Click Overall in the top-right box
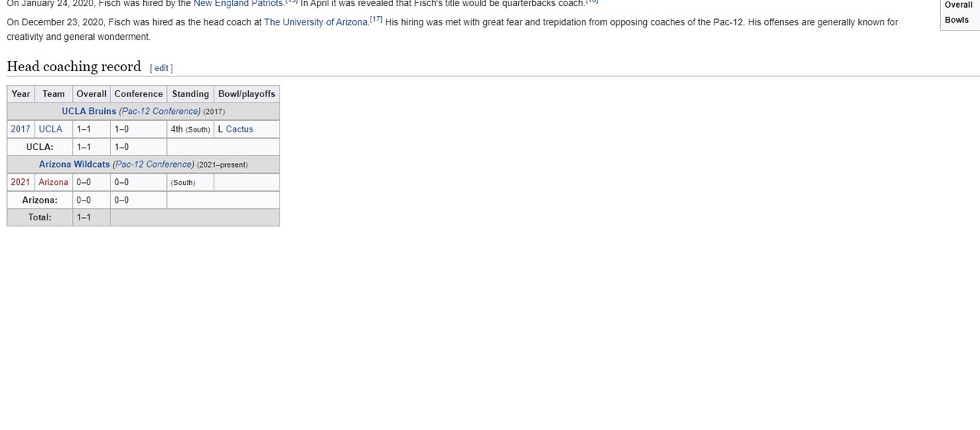Image resolution: width=980 pixels, height=430 pixels. click(959, 5)
